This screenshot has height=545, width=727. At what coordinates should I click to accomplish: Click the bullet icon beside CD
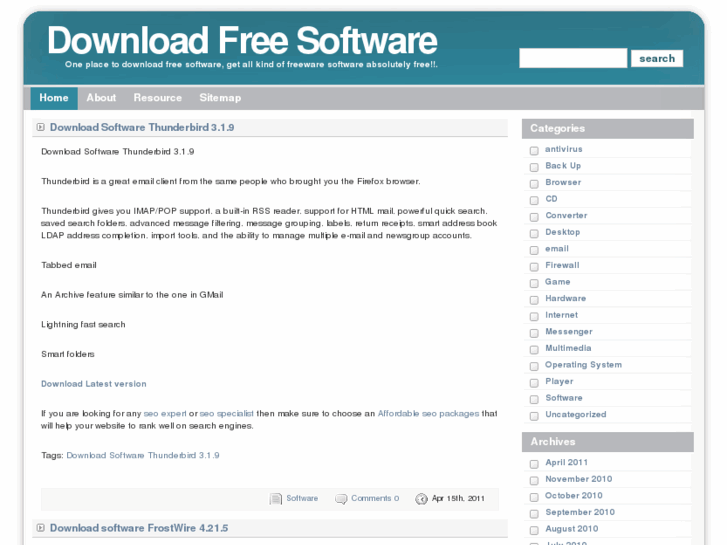tap(534, 200)
